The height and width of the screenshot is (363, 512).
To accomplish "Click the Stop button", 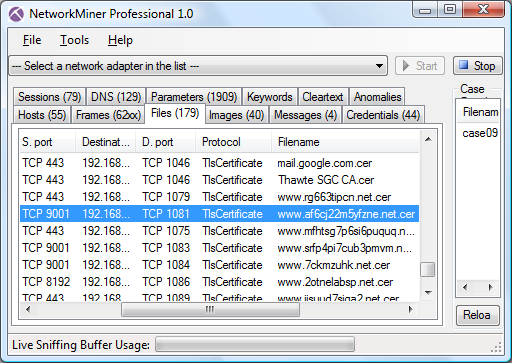I will click(478, 66).
